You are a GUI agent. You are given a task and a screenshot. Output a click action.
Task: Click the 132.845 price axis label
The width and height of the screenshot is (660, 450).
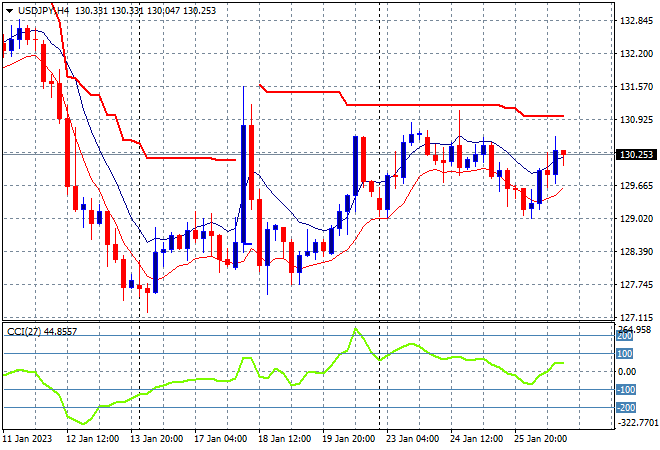pos(637,21)
